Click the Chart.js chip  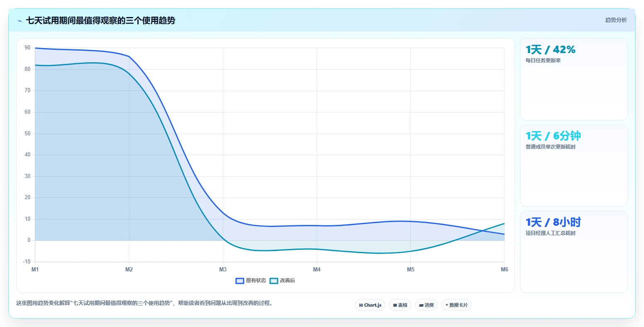click(x=370, y=305)
